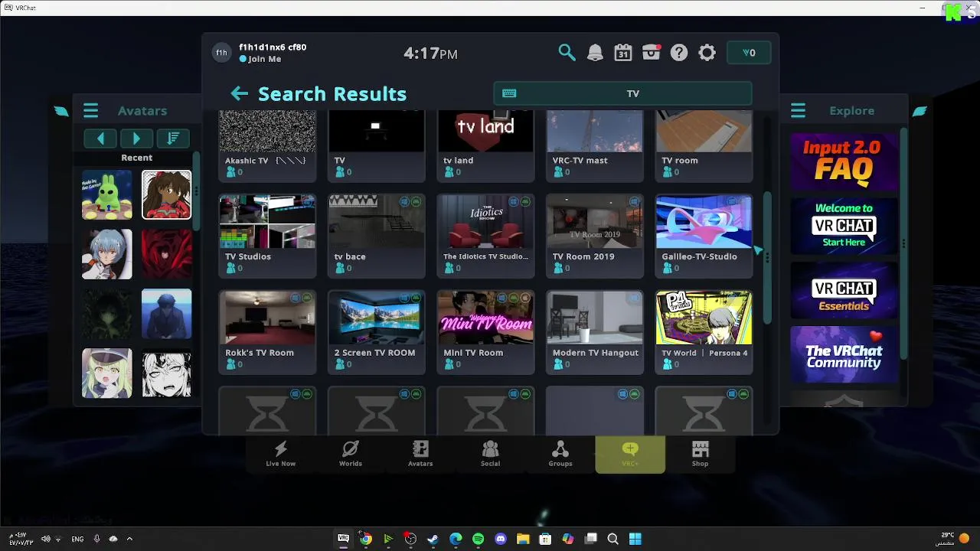Screen dimensions: 980x551
Task: Open the tv bace world card
Action: tap(377, 236)
